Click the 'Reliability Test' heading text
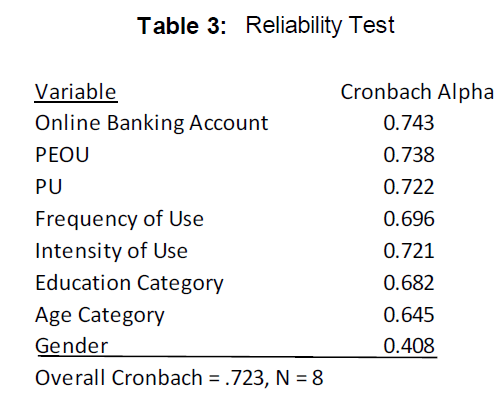Screen dimensions: 497x395 coord(320,26)
